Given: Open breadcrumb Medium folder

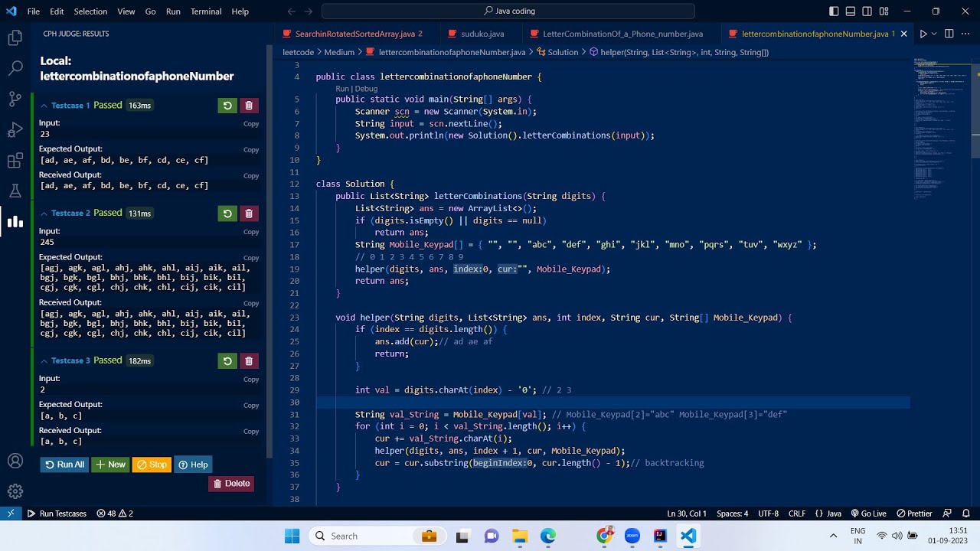Looking at the screenshot, I should (339, 52).
